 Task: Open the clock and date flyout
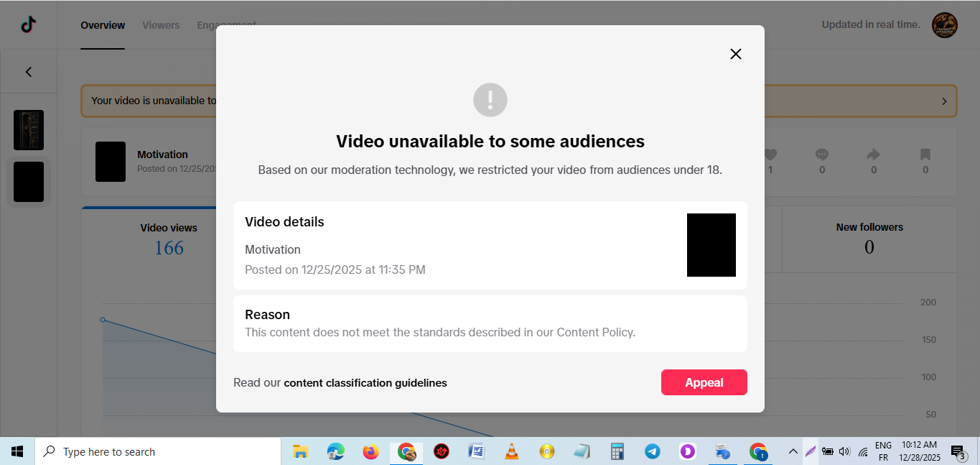coord(920,451)
